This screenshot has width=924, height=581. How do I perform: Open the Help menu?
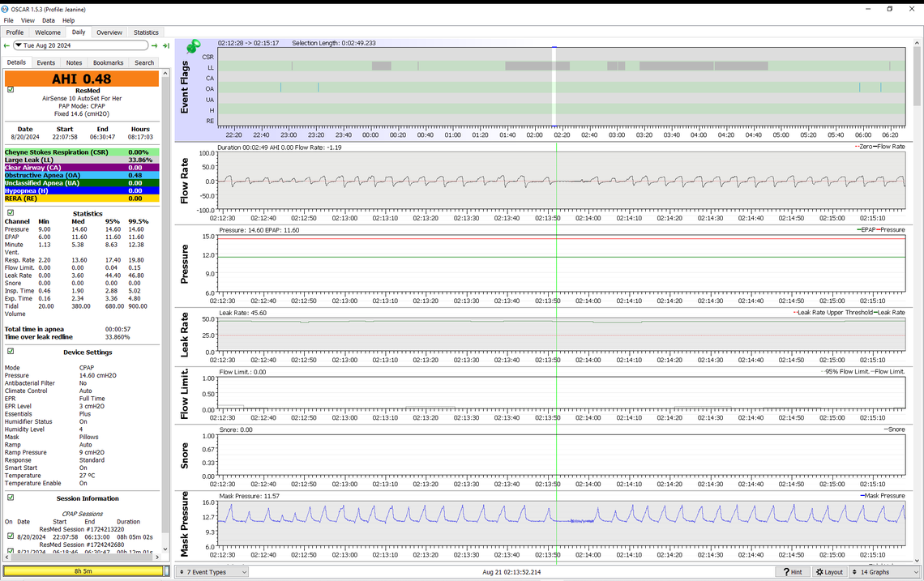pyautogui.click(x=68, y=20)
